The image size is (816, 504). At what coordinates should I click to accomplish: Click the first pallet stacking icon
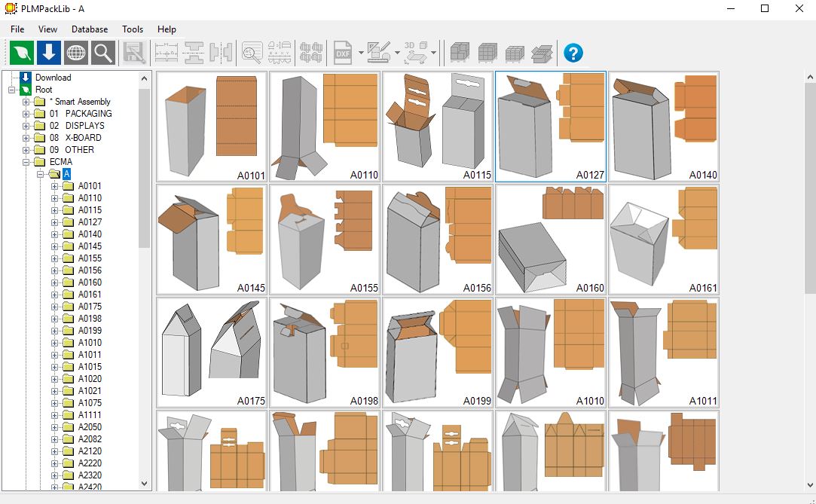tap(460, 53)
